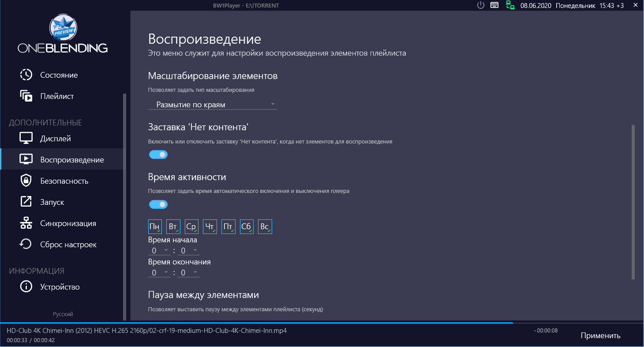Open the Устройство info icon

point(26,287)
